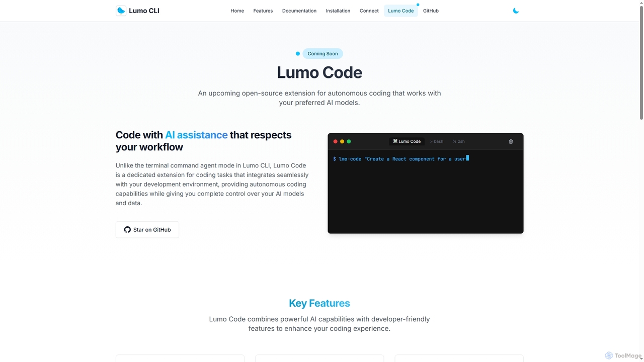Image resolution: width=644 pixels, height=362 pixels.
Task: Click the red terminal window dot
Action: click(x=336, y=141)
